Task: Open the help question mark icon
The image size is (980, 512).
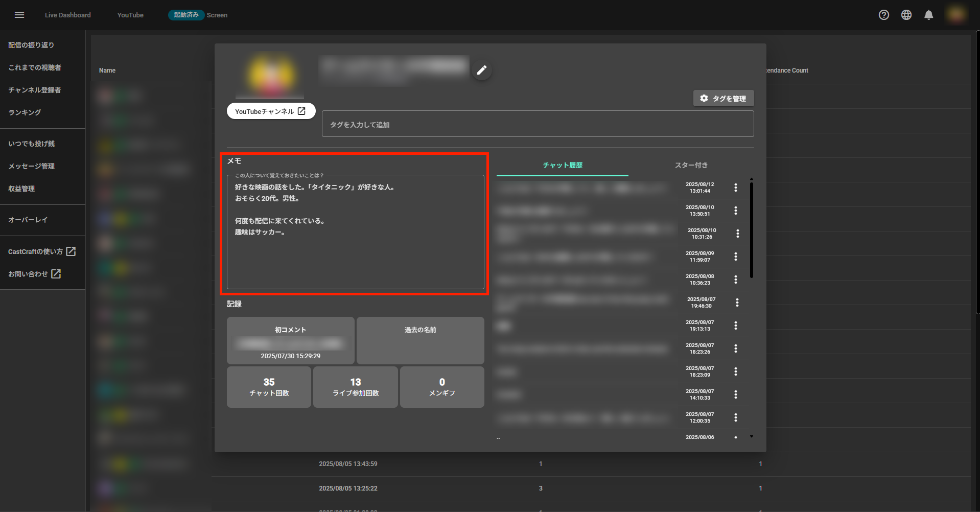Action: (x=884, y=15)
